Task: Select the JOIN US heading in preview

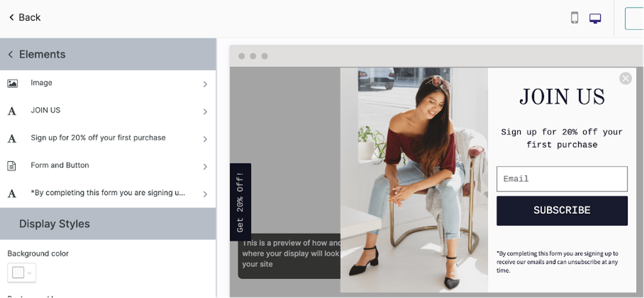Action: point(562,97)
